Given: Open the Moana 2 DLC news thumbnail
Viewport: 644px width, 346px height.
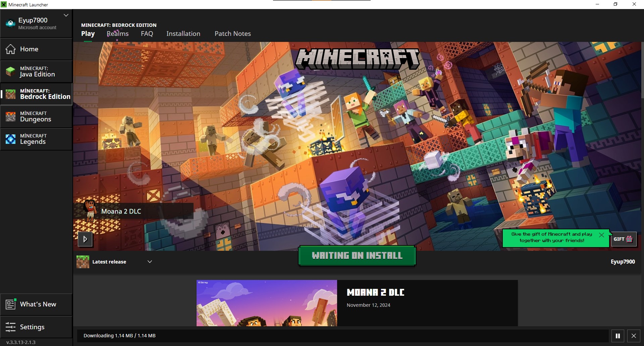Looking at the screenshot, I should point(267,303).
